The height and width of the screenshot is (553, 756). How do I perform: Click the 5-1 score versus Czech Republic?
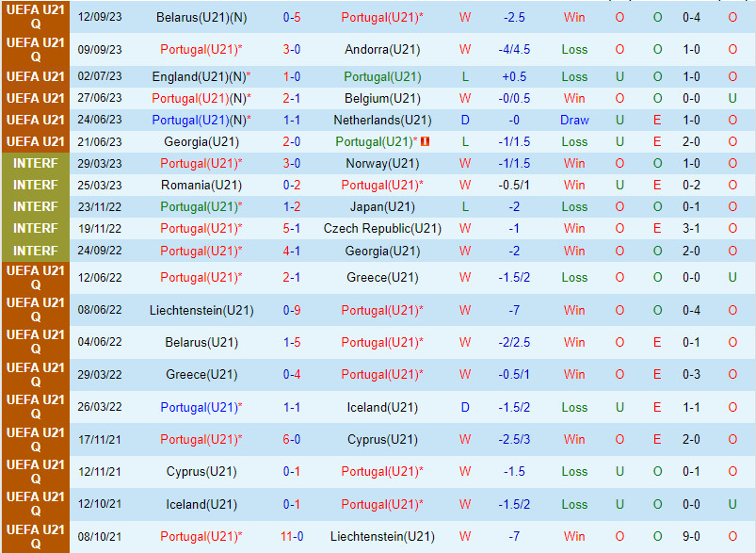tap(292, 228)
